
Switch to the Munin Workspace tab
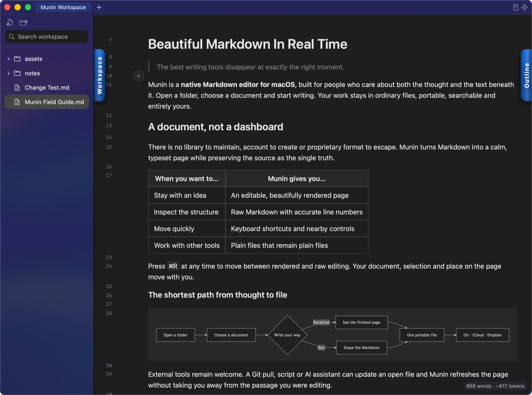pos(63,7)
